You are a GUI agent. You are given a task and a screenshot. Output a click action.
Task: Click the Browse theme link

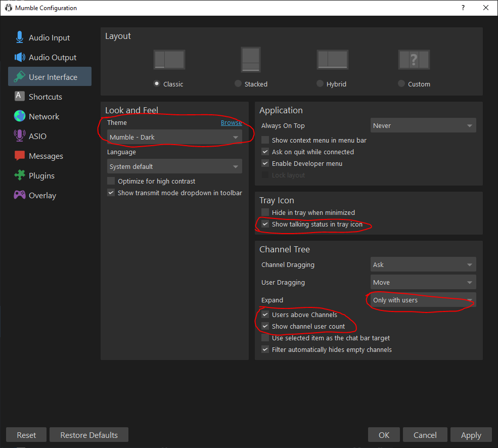click(231, 123)
